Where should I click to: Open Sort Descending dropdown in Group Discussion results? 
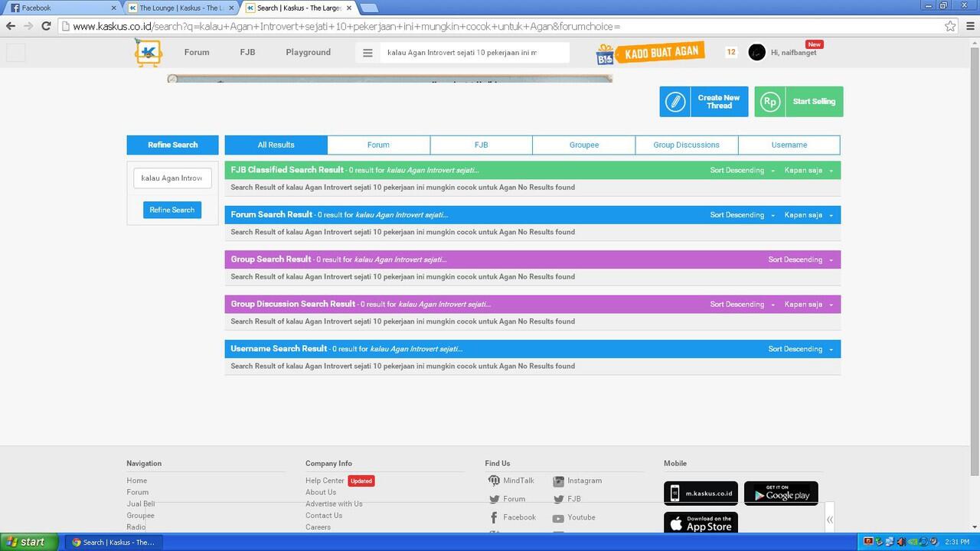coord(742,305)
